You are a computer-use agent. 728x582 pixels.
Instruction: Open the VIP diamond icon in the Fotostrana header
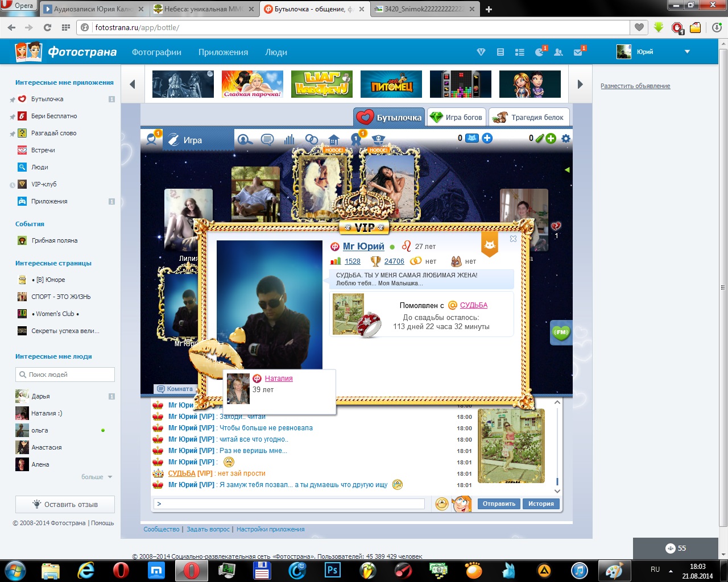pos(481,52)
